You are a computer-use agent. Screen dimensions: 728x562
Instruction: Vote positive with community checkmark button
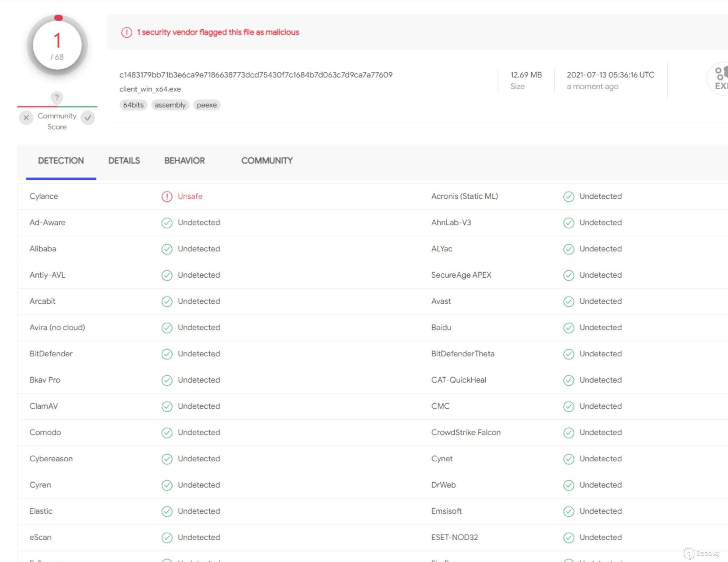click(x=88, y=118)
